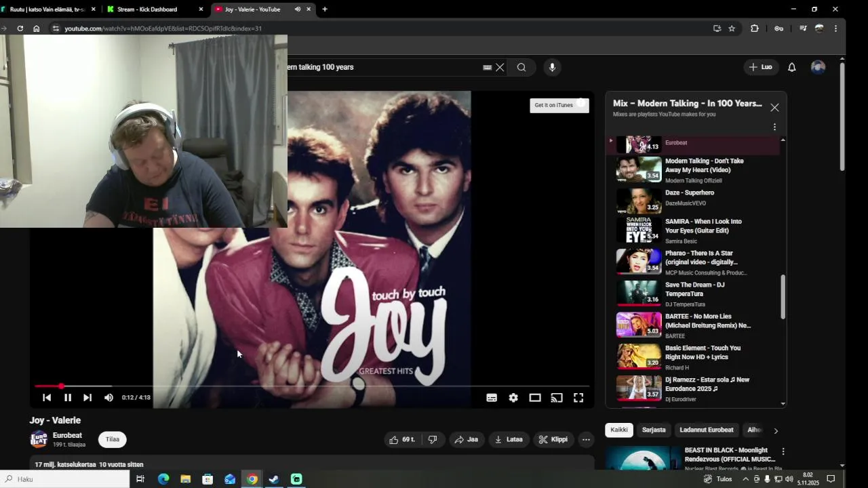Screen dimensions: 868x488
Task: Bookmark this page with the star
Action: (x=732, y=28)
